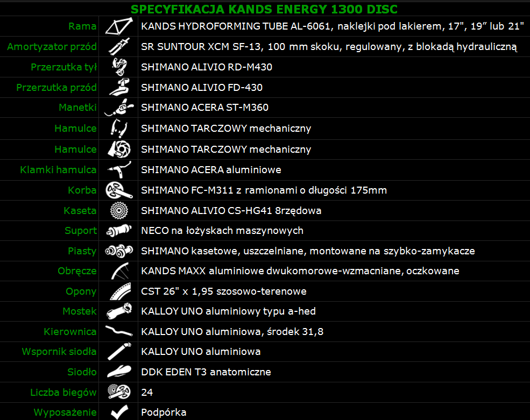
Task: Click the KALLOY UNO aluminiowy typu a-hed value
Action: point(228,311)
